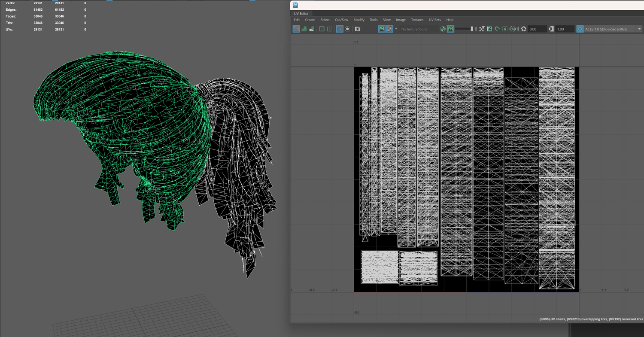Select the UV Editor panel tab
This screenshot has height=337, width=644.
301,14
